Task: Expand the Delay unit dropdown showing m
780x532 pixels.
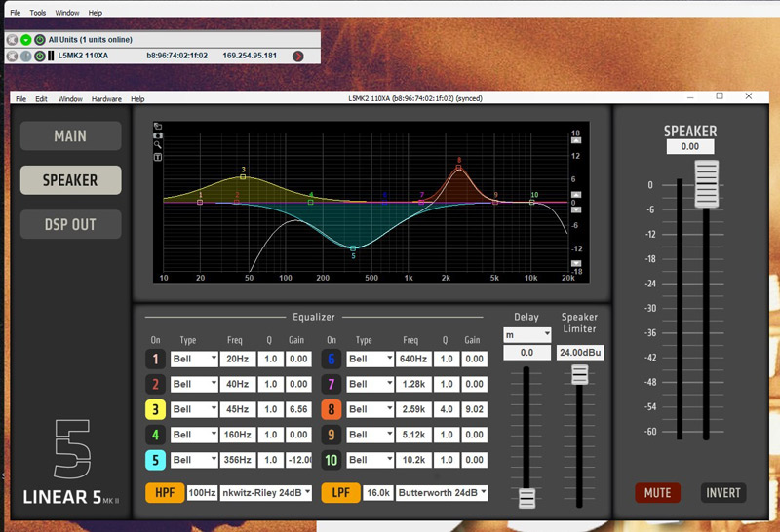Action: 526,334
